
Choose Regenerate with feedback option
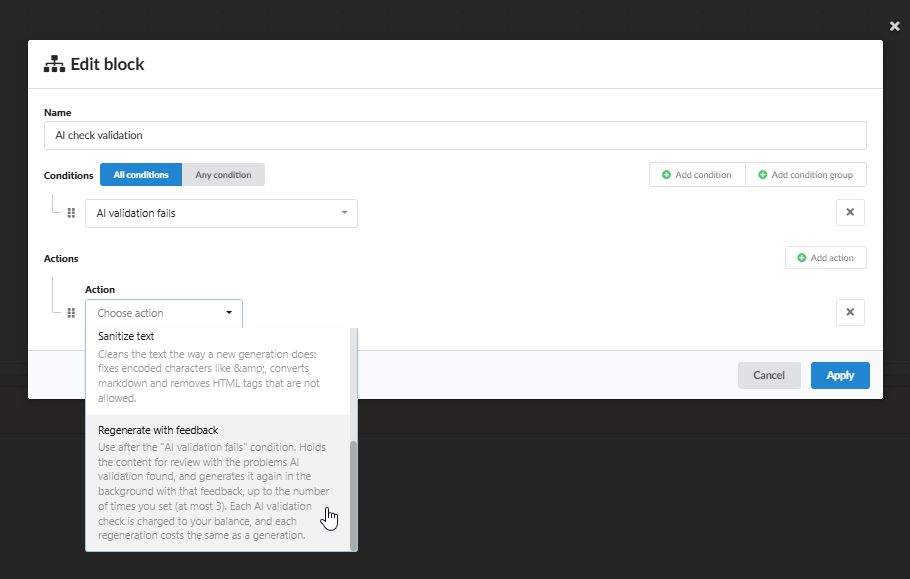click(218, 483)
